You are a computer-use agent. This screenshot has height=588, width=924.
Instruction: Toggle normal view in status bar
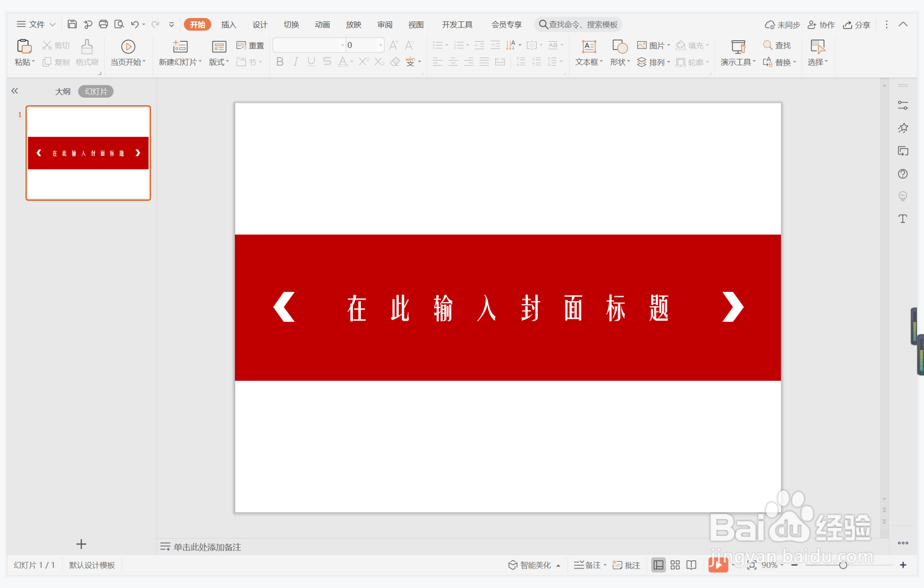pos(658,565)
